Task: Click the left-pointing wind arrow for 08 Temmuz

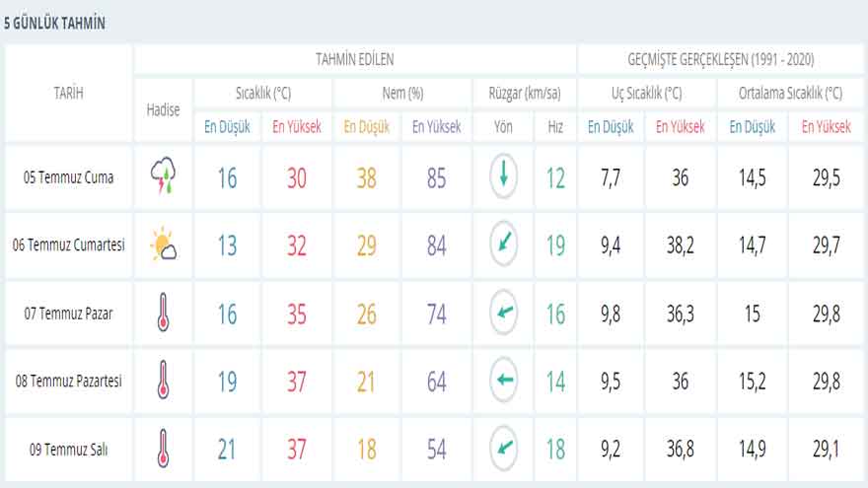Action: [x=503, y=381]
